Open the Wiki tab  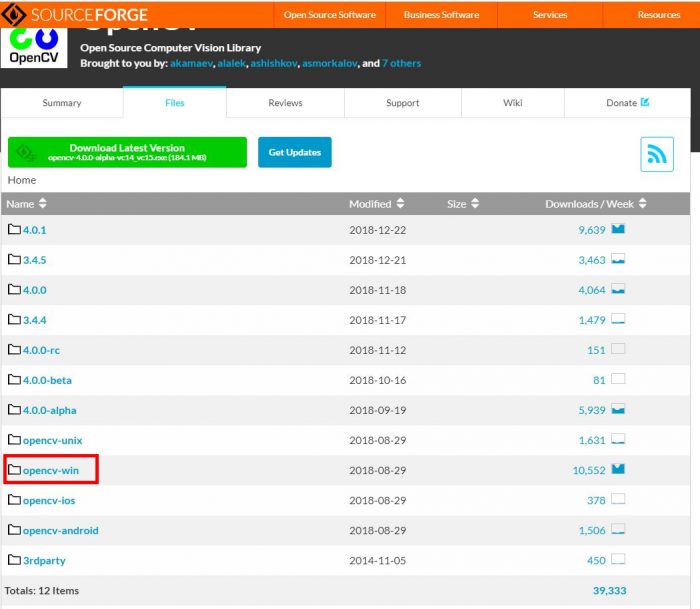click(512, 103)
